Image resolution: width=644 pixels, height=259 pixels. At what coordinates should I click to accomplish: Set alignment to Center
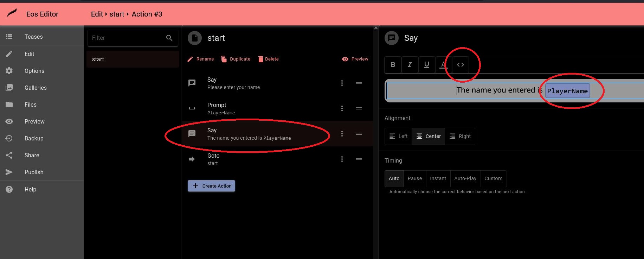tap(429, 136)
